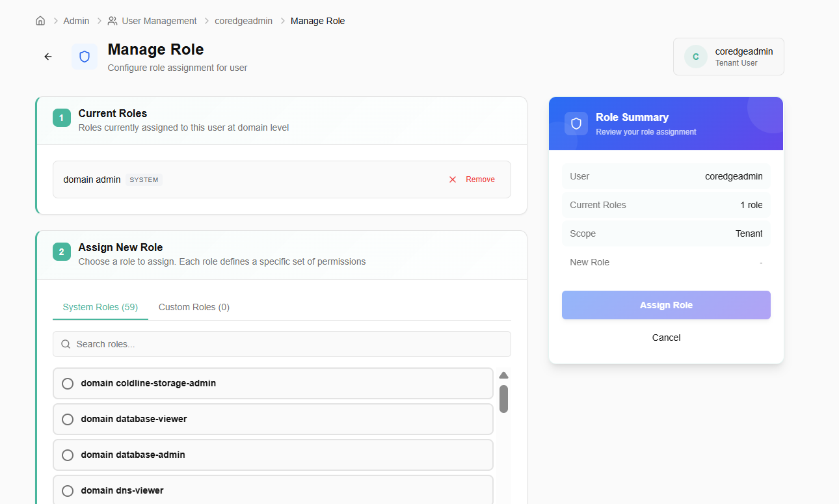Go to Admin in the breadcrumb
Screen dimensions: 839x504
(x=76, y=21)
